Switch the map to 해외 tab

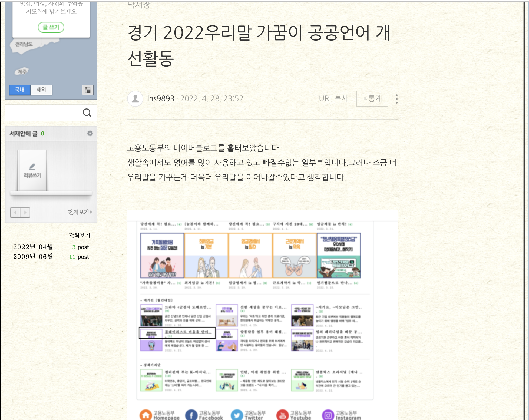[x=41, y=90]
